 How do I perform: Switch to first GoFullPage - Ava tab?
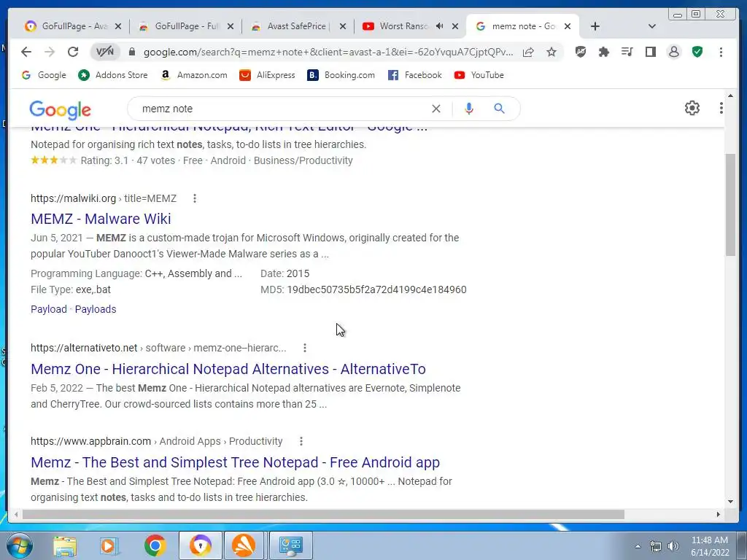(74, 26)
